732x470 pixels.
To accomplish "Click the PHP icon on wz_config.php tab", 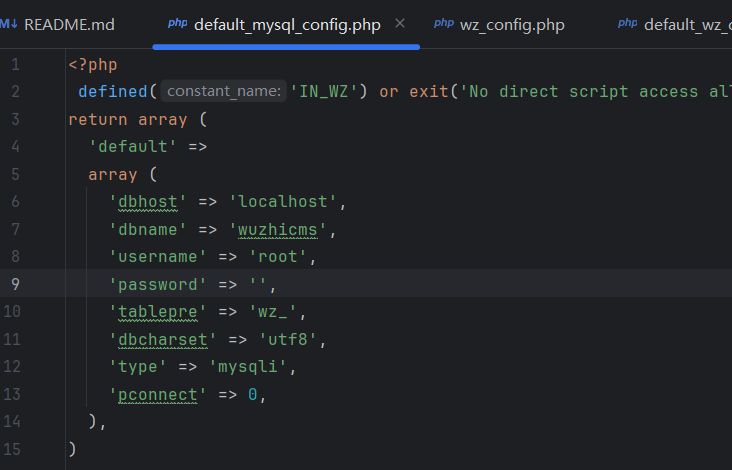I will (x=443, y=23).
